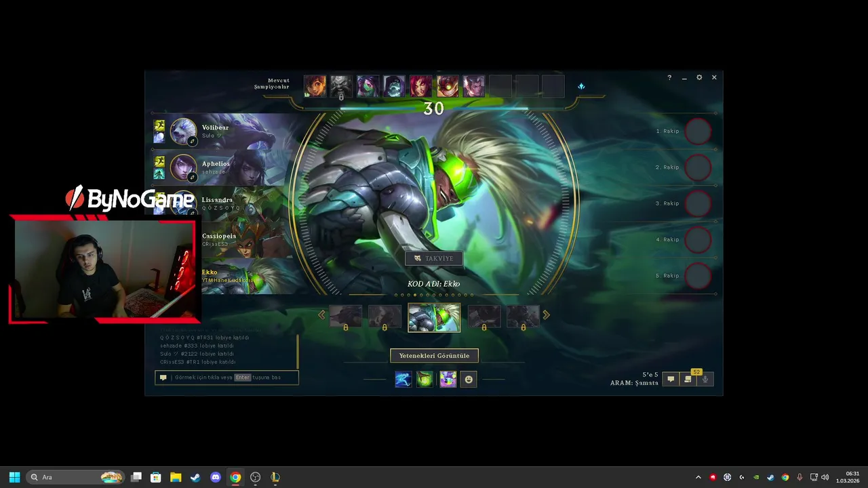Click Yetenekleri Görüntüle button

pyautogui.click(x=434, y=355)
